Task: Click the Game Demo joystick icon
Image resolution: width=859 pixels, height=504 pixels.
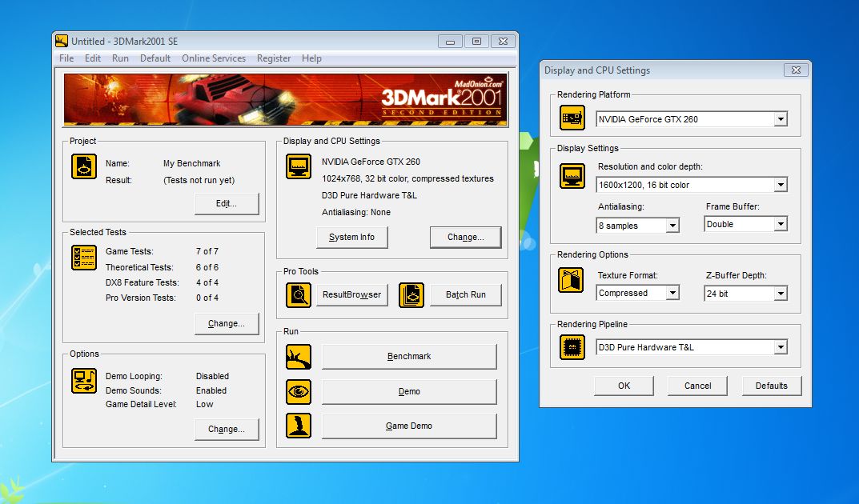Action: [299, 426]
